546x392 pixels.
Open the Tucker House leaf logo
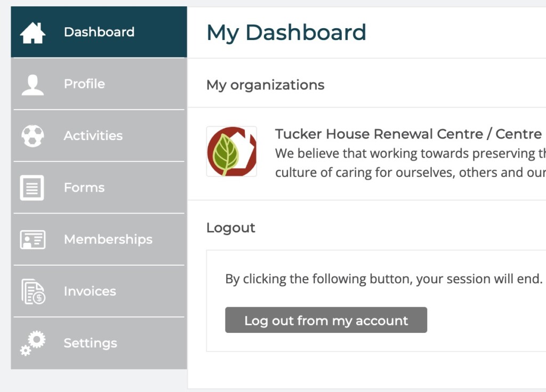pos(231,151)
